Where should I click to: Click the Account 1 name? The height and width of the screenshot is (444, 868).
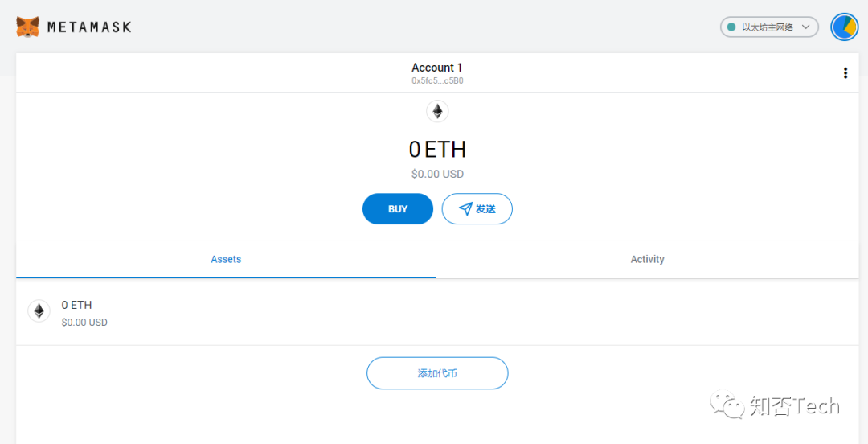[x=437, y=68]
